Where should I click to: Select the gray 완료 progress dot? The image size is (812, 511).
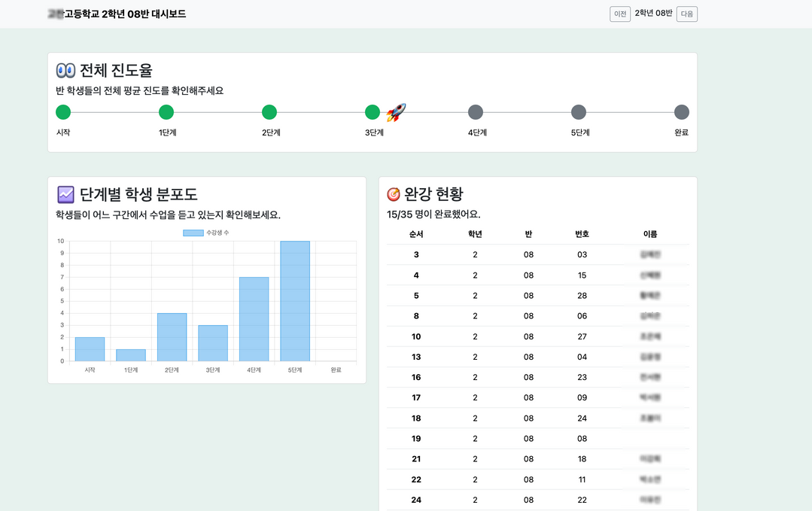click(x=681, y=112)
